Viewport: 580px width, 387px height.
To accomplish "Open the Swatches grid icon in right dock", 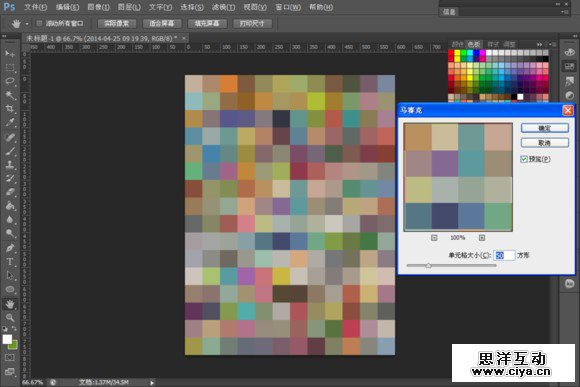I will 570,67.
